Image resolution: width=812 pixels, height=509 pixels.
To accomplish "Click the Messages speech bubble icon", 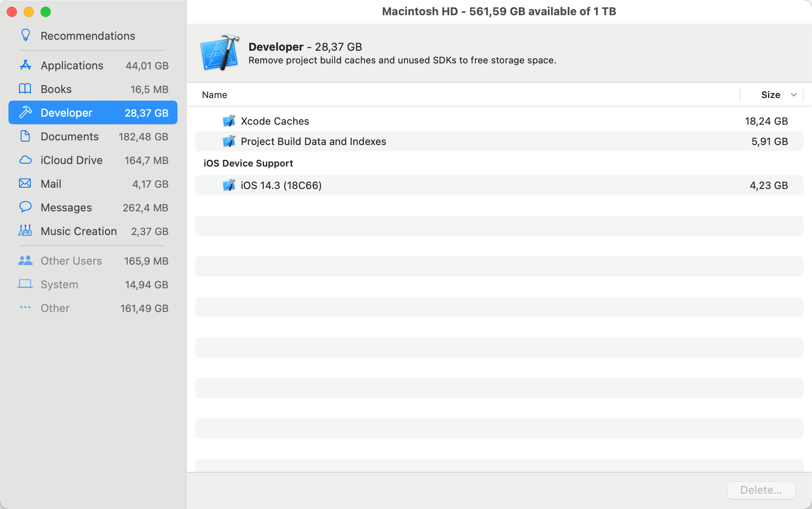I will tap(25, 207).
